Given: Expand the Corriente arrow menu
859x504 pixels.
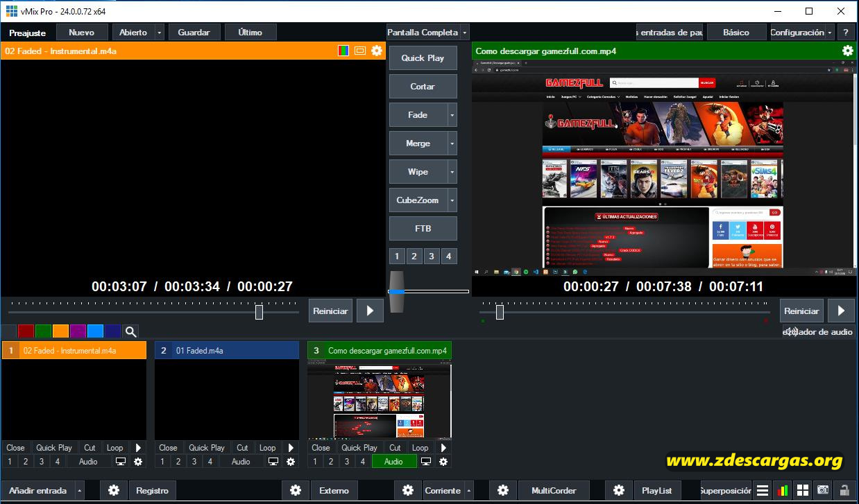Looking at the screenshot, I should pos(469,490).
